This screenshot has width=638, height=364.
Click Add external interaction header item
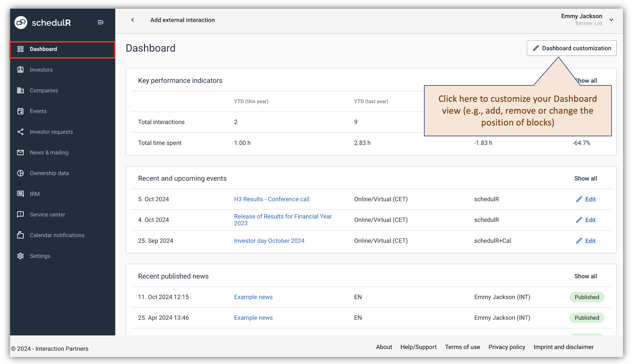(x=182, y=20)
